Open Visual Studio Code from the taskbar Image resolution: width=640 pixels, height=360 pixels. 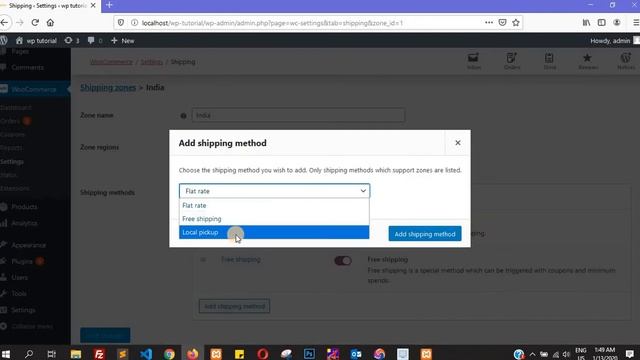pyautogui.click(x=146, y=354)
